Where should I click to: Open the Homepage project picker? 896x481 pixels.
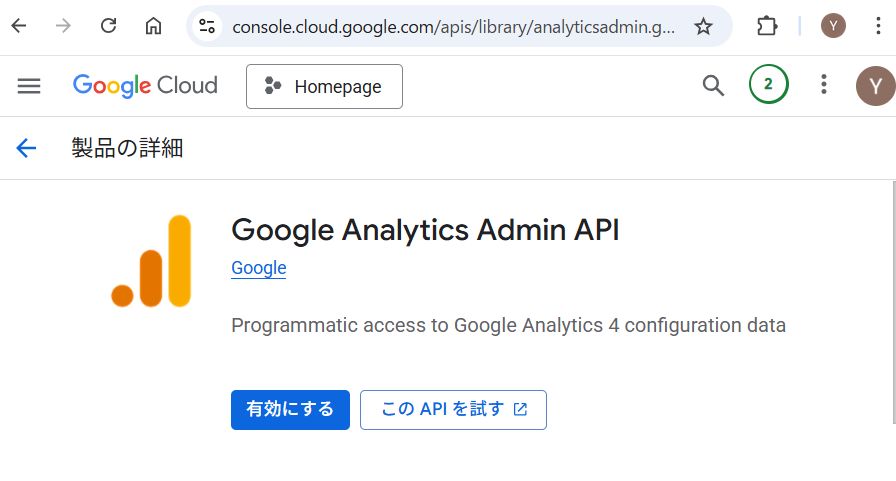tap(324, 86)
